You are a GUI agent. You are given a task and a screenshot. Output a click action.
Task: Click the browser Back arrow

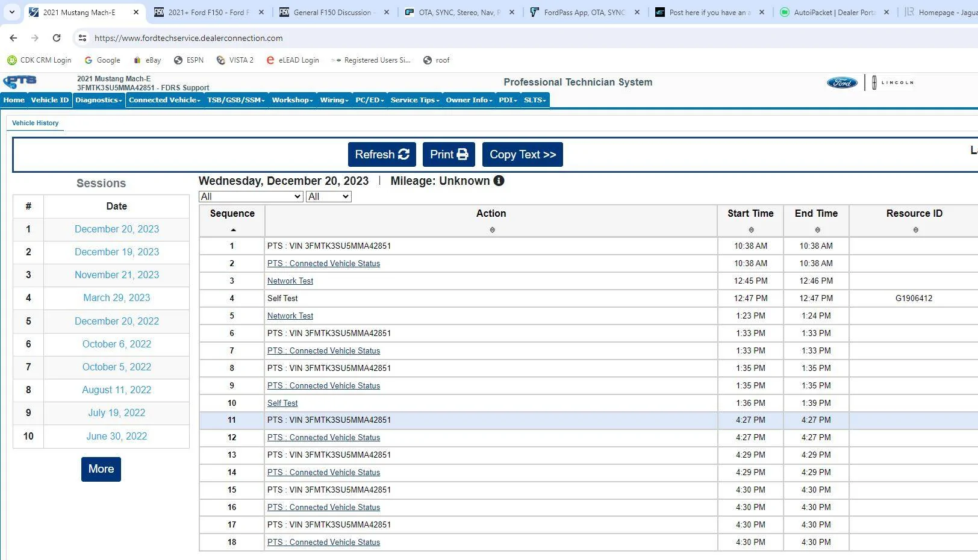(x=13, y=38)
